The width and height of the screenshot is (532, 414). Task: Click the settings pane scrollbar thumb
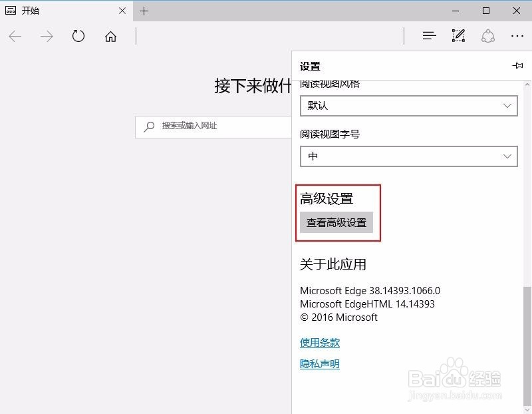coord(527,345)
